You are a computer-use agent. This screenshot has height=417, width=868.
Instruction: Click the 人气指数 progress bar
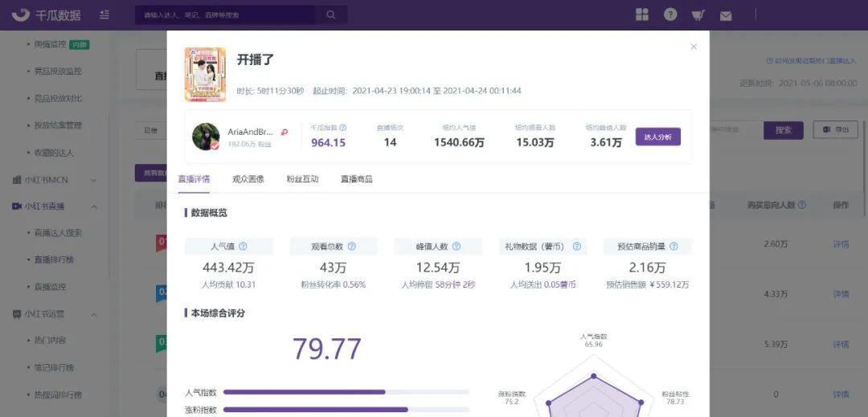346,392
